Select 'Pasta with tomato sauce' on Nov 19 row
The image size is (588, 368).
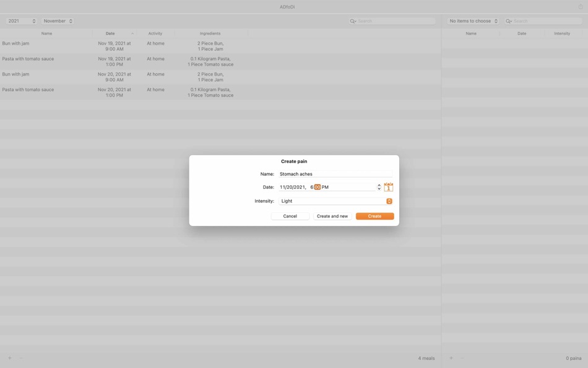tap(28, 59)
